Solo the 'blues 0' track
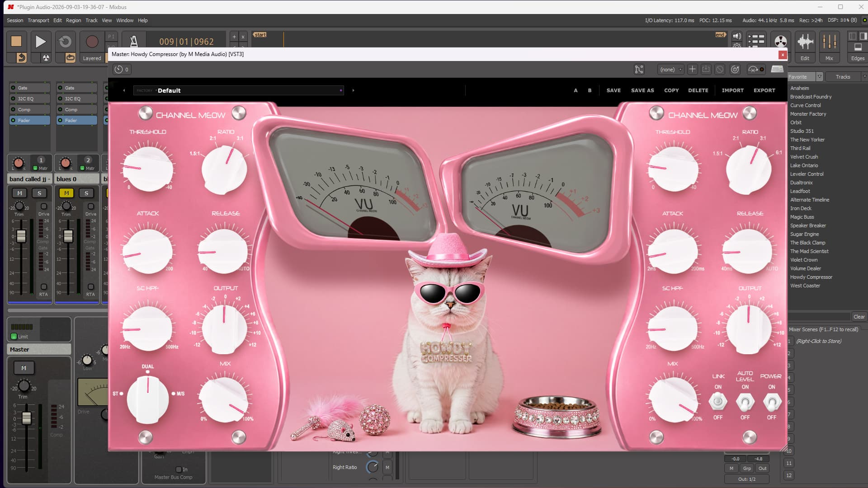Screen dimensions: 868x488 (86, 193)
